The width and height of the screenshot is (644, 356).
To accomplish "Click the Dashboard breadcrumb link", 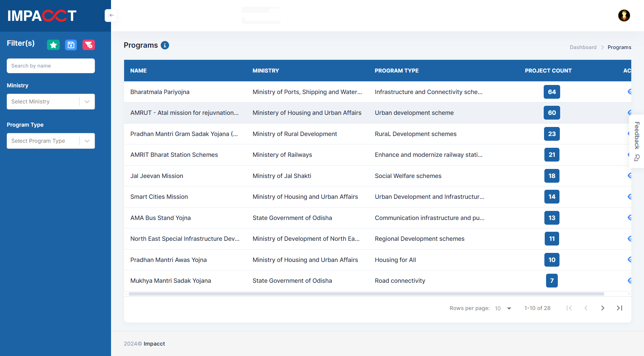I will tap(583, 47).
